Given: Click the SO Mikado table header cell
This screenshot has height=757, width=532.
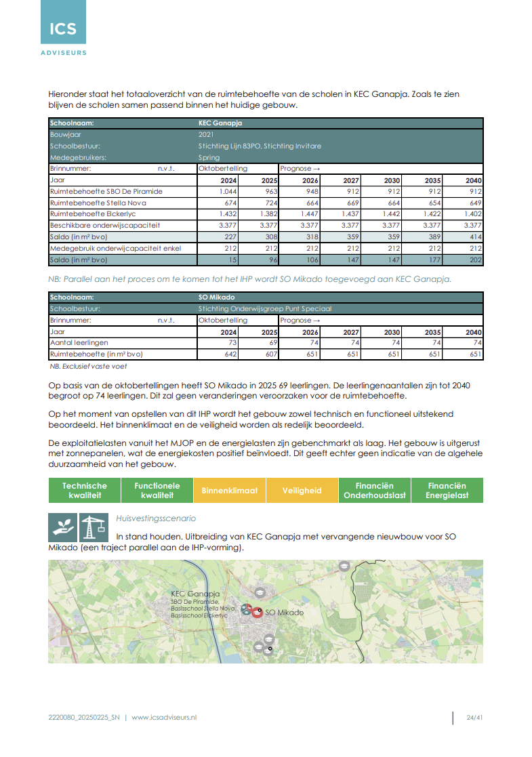Looking at the screenshot, I should coord(217,298).
